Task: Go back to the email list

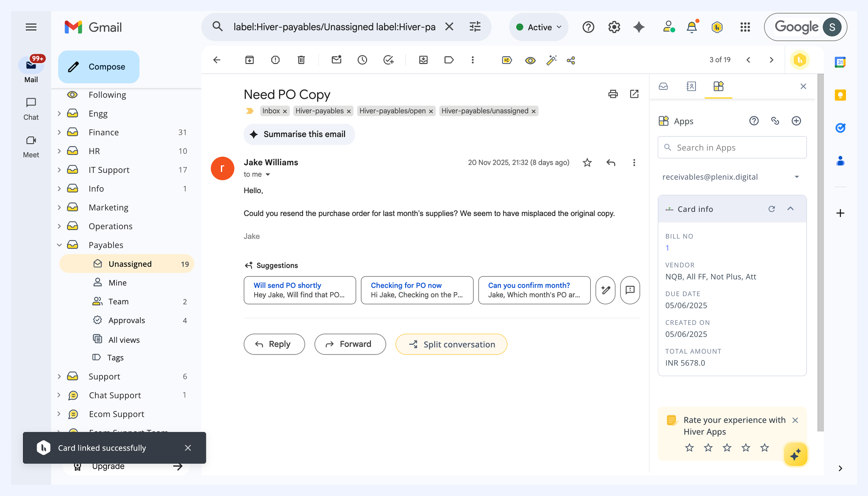Action: tap(217, 60)
